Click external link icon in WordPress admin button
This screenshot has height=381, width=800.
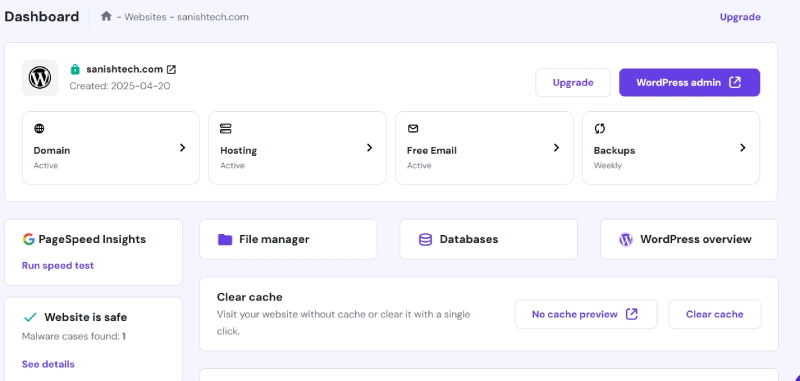click(x=735, y=83)
